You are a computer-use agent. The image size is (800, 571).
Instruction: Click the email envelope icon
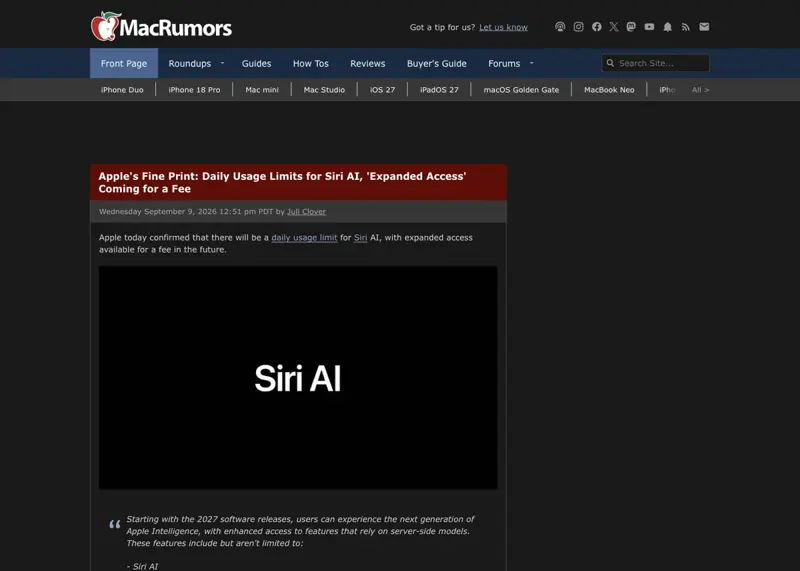pyautogui.click(x=704, y=27)
